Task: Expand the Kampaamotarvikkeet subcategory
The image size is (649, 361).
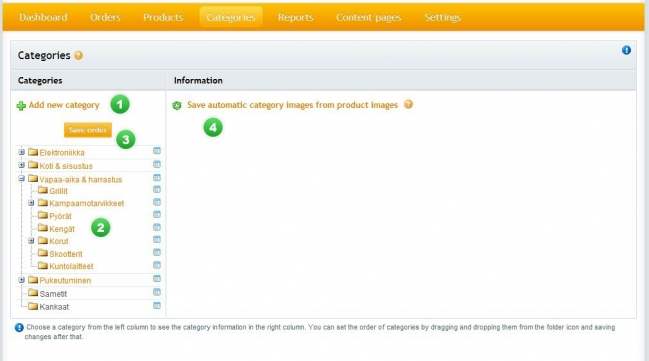Action: click(x=31, y=203)
